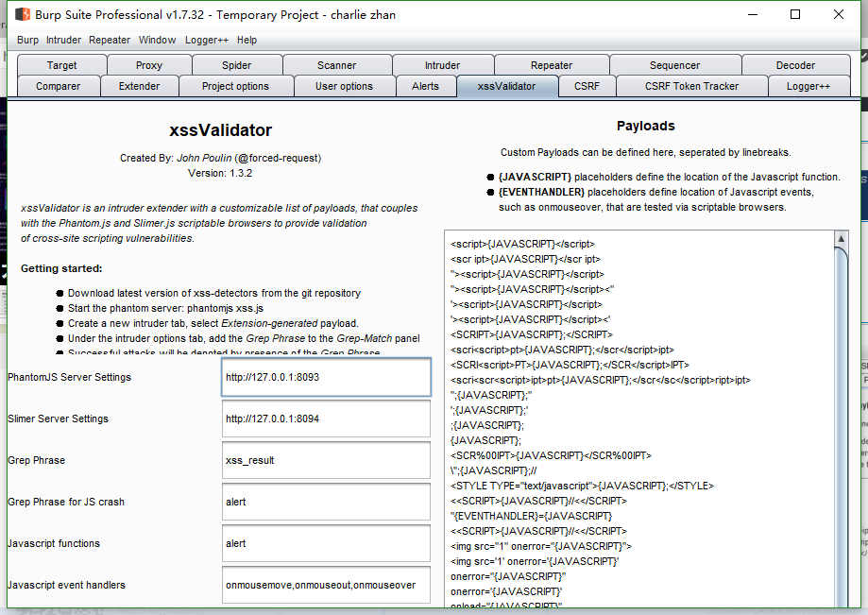
Task: Switch to the Spider tab
Action: tap(237, 65)
